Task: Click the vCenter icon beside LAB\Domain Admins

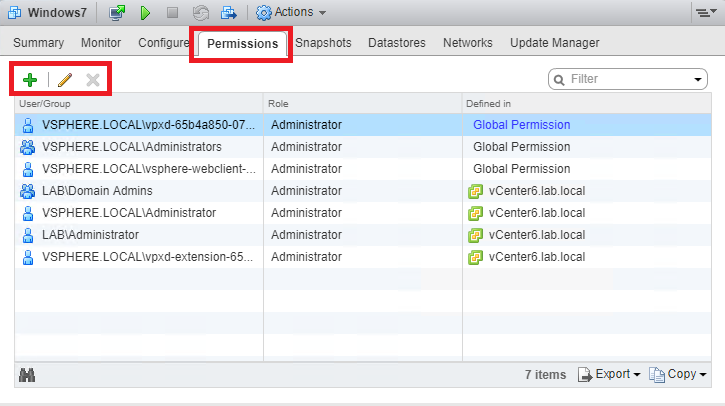Action: coord(476,191)
